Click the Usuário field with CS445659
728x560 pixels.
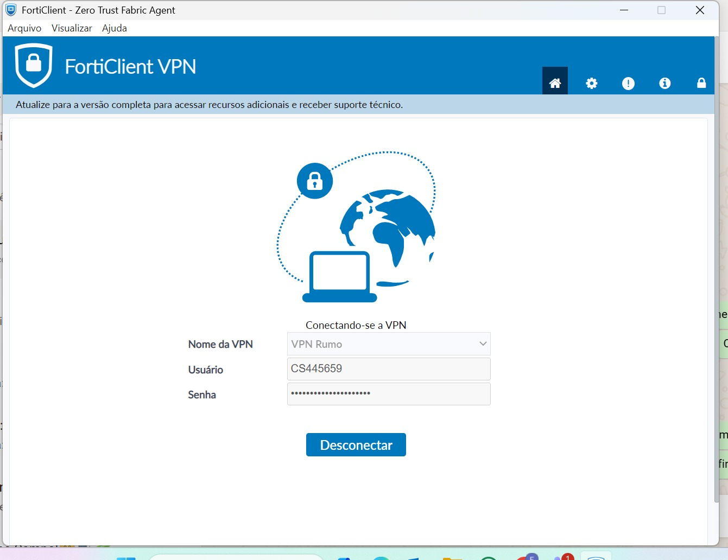pyautogui.click(x=389, y=369)
